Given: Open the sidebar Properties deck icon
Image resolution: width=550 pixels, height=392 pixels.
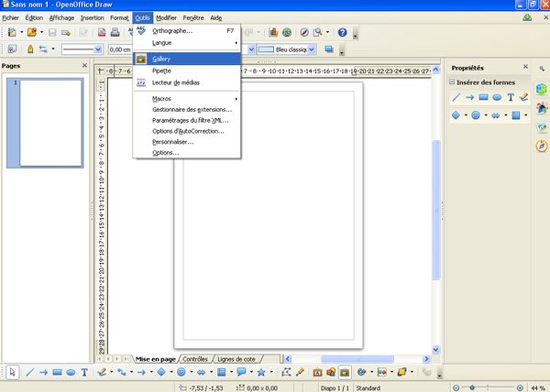Looking at the screenshot, I should [542, 89].
